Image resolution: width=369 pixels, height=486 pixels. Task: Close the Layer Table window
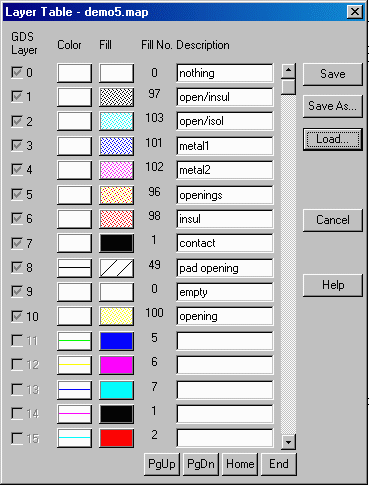pos(355,12)
